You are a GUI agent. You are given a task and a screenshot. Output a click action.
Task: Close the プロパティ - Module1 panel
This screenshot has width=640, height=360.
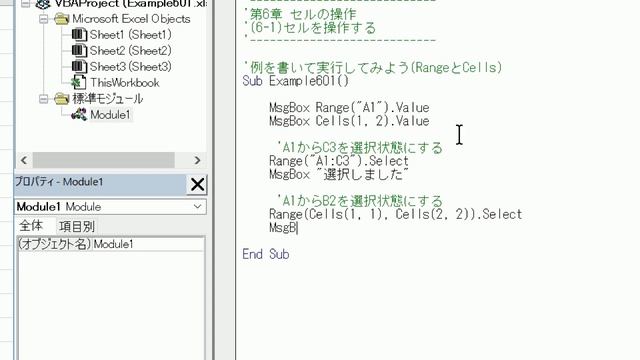[x=197, y=184]
